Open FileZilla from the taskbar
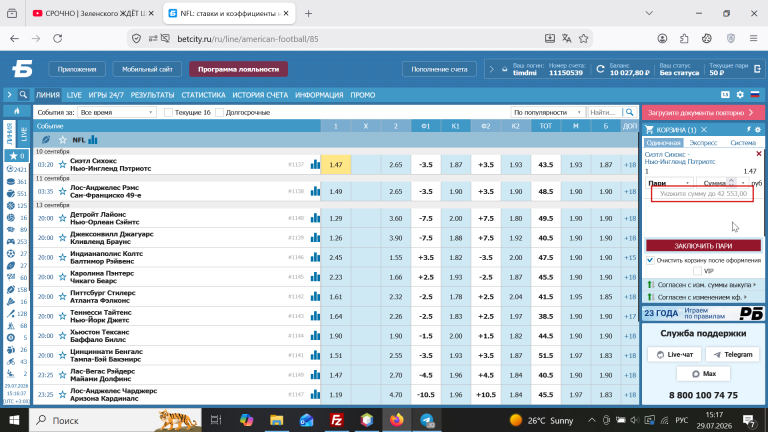This screenshot has width=768, height=432. point(336,420)
